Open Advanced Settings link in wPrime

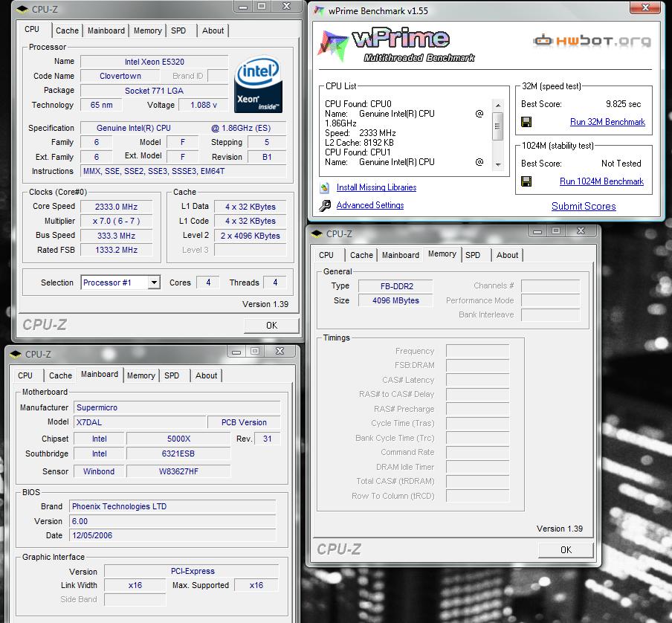coord(370,205)
